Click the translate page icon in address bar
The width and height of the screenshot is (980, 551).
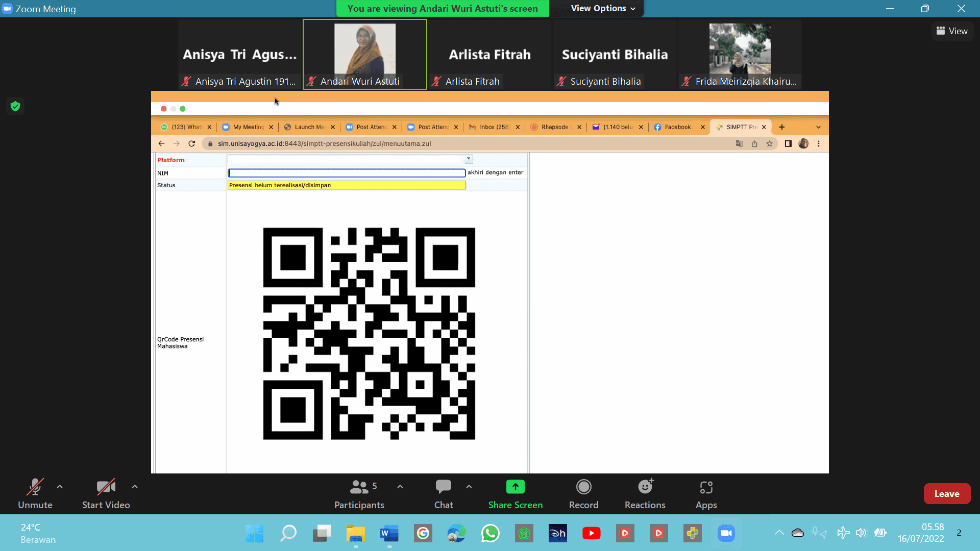[x=739, y=144]
